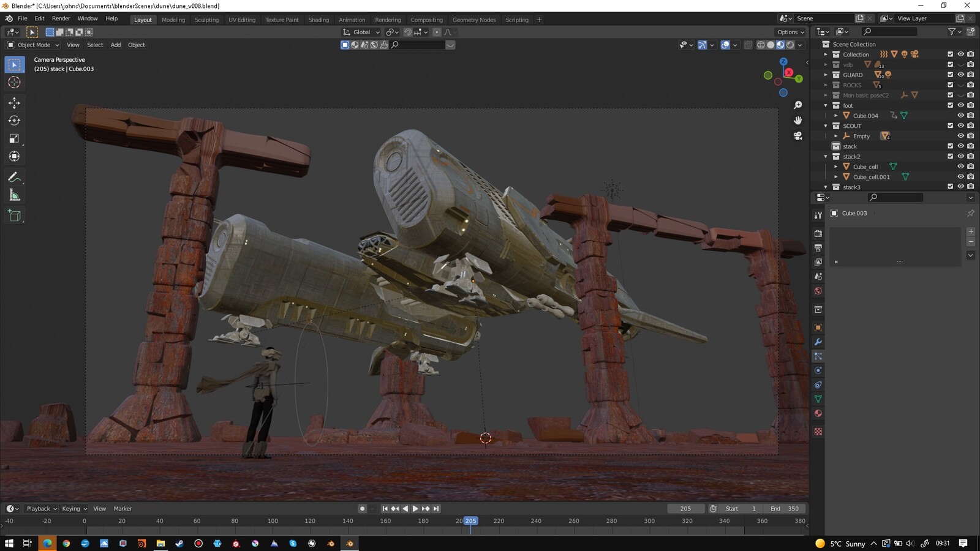The image size is (980, 551).
Task: Switch to the Shading workspace tab
Action: 318,20
